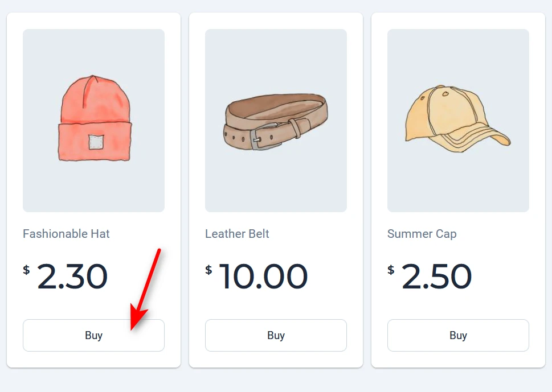The image size is (552, 392).
Task: Click the brim of the yellow cap
Action: (x=479, y=137)
